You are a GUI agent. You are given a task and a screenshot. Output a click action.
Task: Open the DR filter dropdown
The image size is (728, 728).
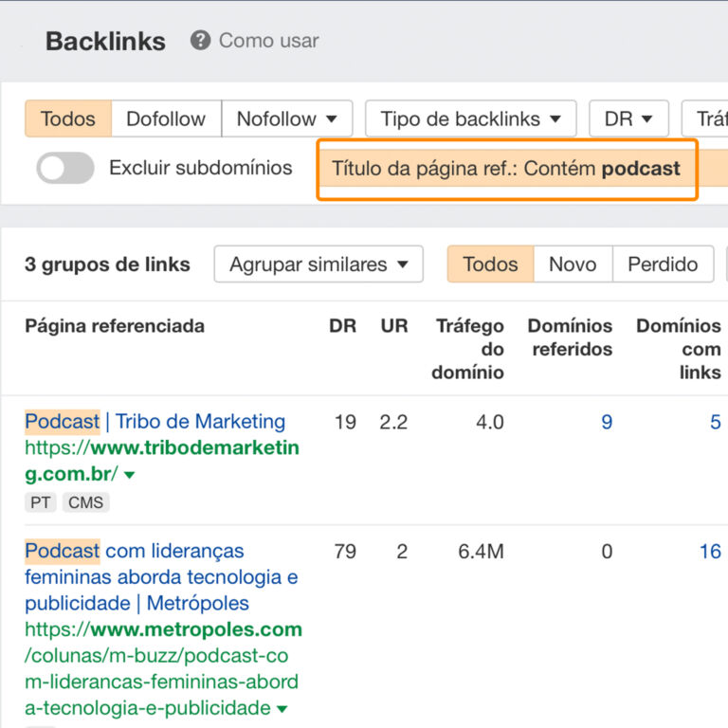[x=628, y=118]
